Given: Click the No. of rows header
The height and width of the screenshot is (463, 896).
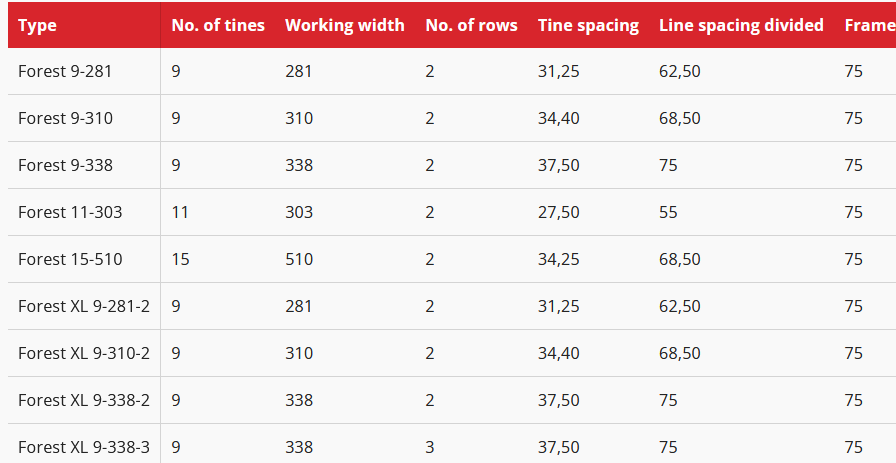Looking at the screenshot, I should [x=471, y=25].
